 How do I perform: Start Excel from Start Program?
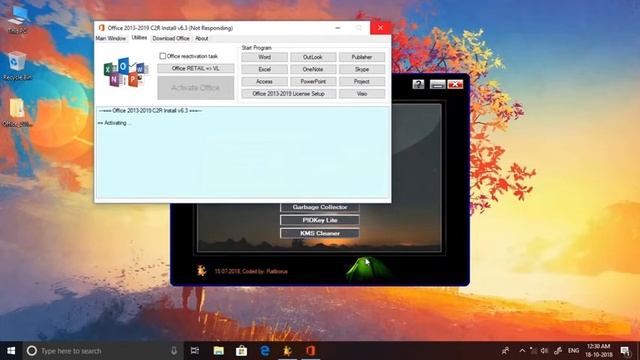point(264,69)
